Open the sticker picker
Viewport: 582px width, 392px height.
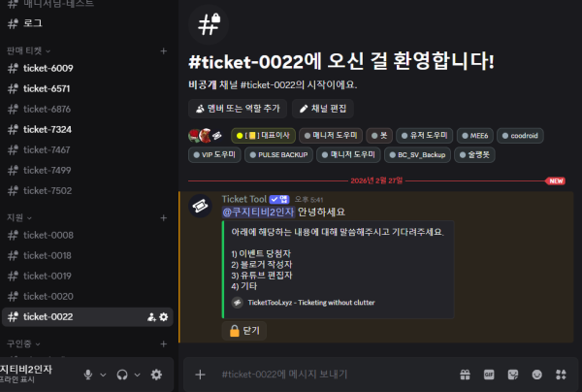[x=513, y=375]
